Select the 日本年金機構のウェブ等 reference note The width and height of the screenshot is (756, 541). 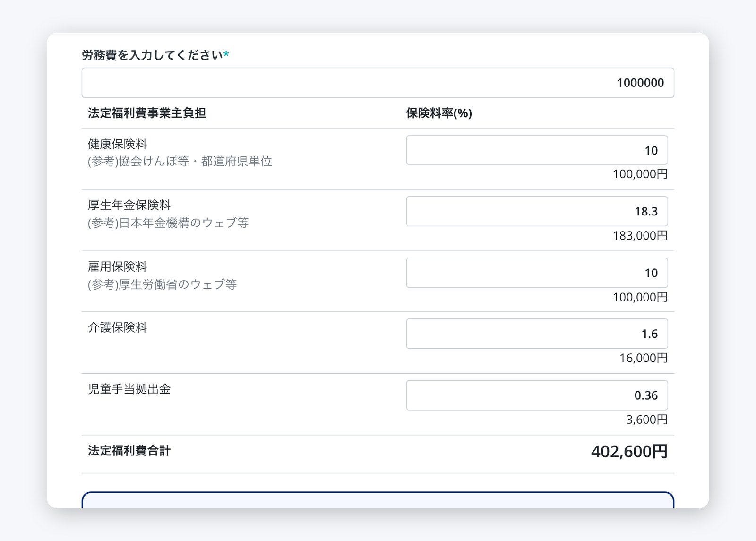pos(168,223)
